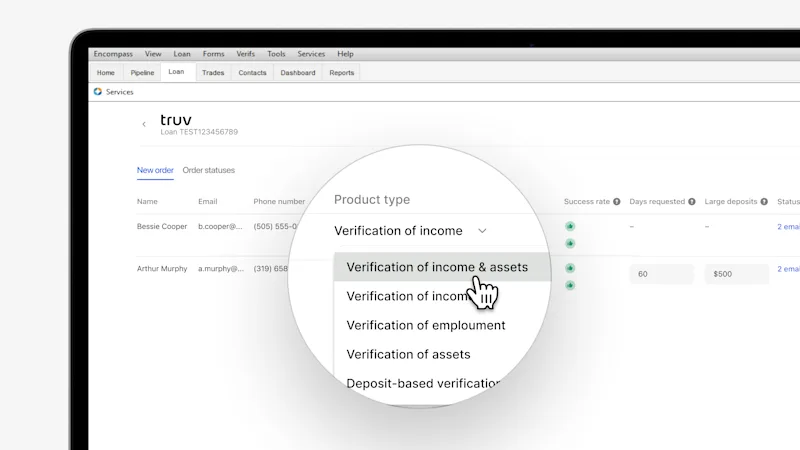
Task: Click Bessie Cooper's second green success icon
Action: click(570, 243)
